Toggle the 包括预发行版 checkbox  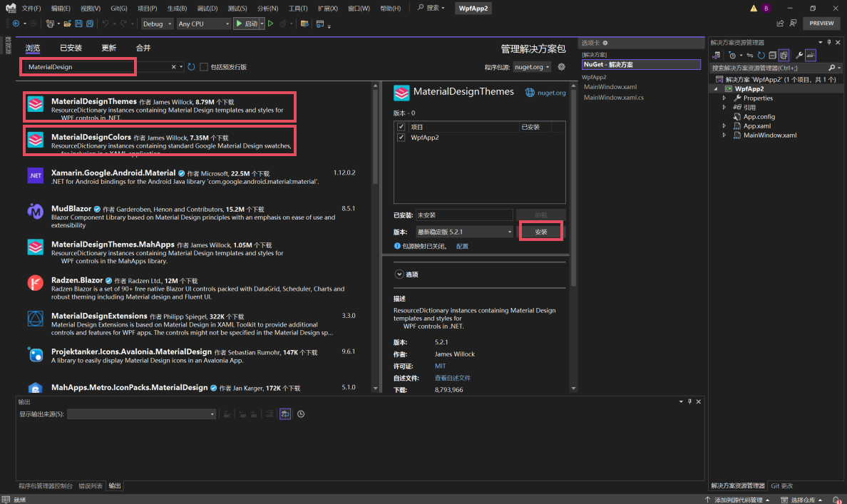(x=204, y=67)
